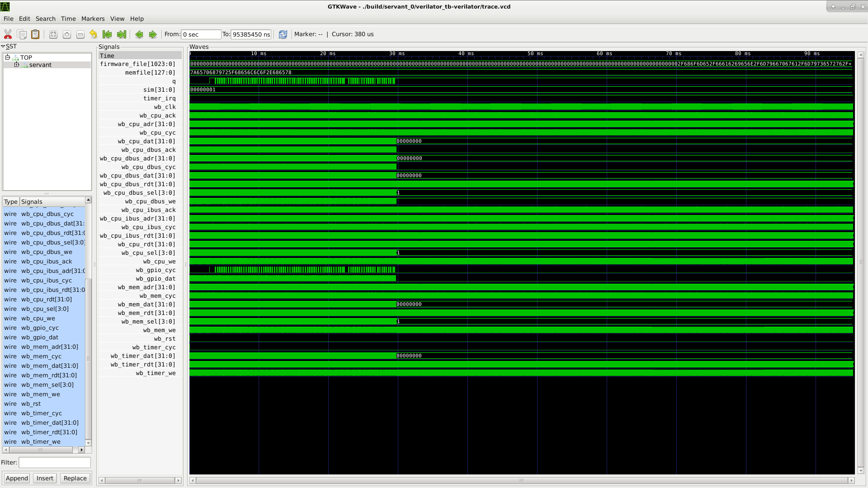868x488 pixels.
Task: Reload the trace.vcd waveform file
Action: (283, 34)
